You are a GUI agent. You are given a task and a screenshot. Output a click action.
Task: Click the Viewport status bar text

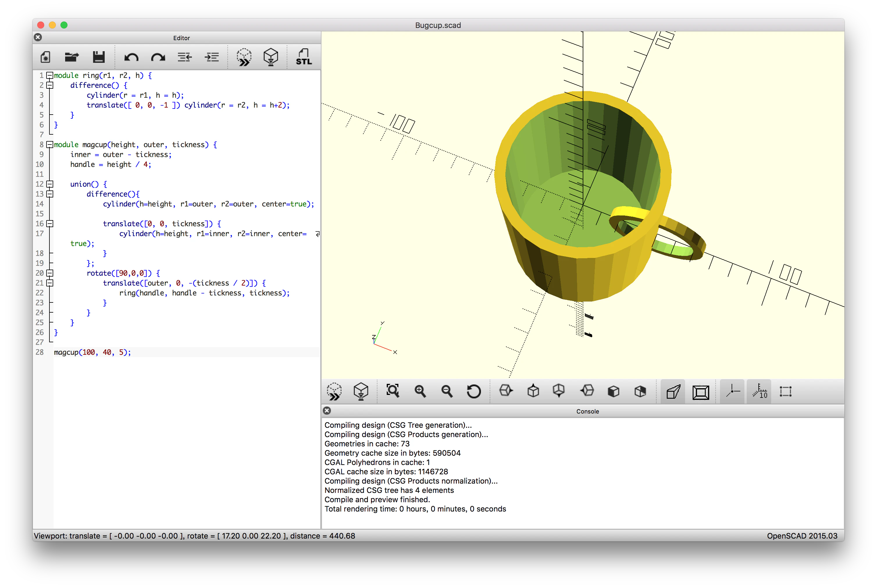coord(194,536)
